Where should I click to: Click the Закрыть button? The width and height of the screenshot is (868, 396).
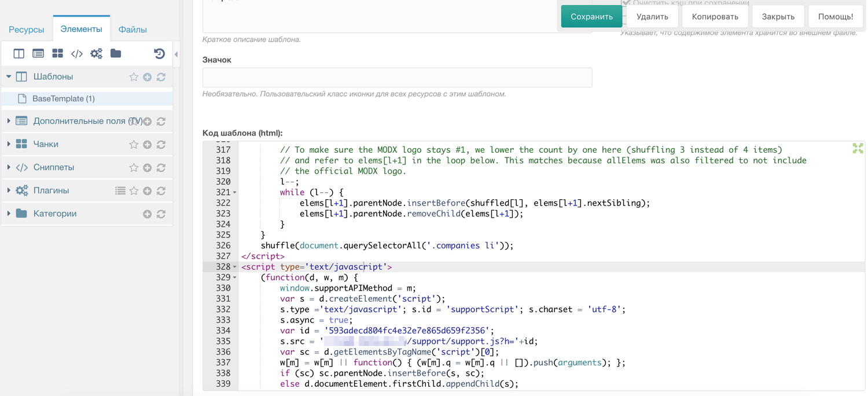coord(778,17)
